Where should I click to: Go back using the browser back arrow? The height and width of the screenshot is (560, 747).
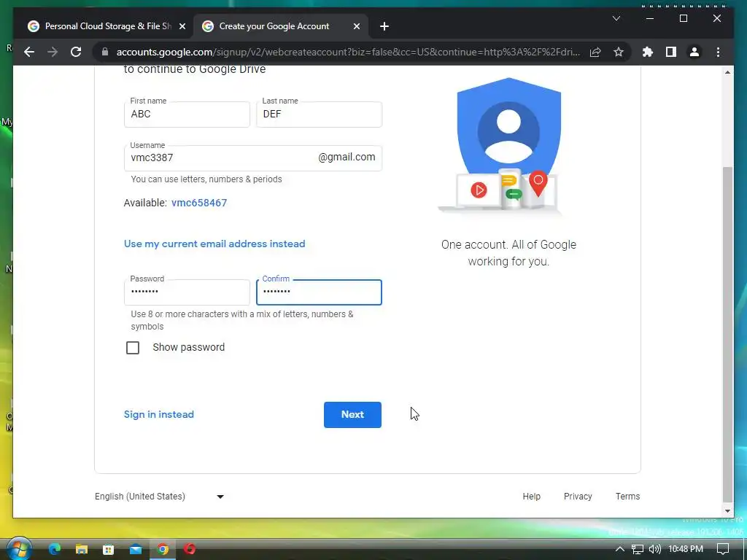tap(29, 52)
